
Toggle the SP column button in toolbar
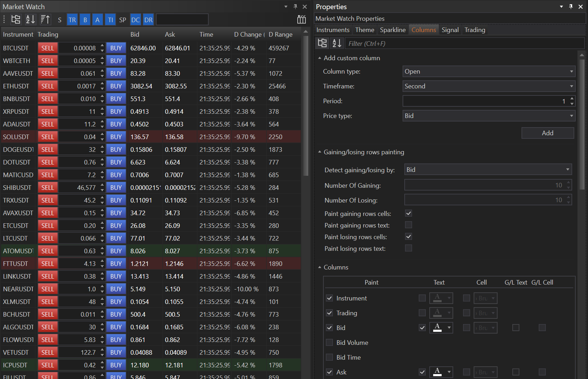pos(122,20)
